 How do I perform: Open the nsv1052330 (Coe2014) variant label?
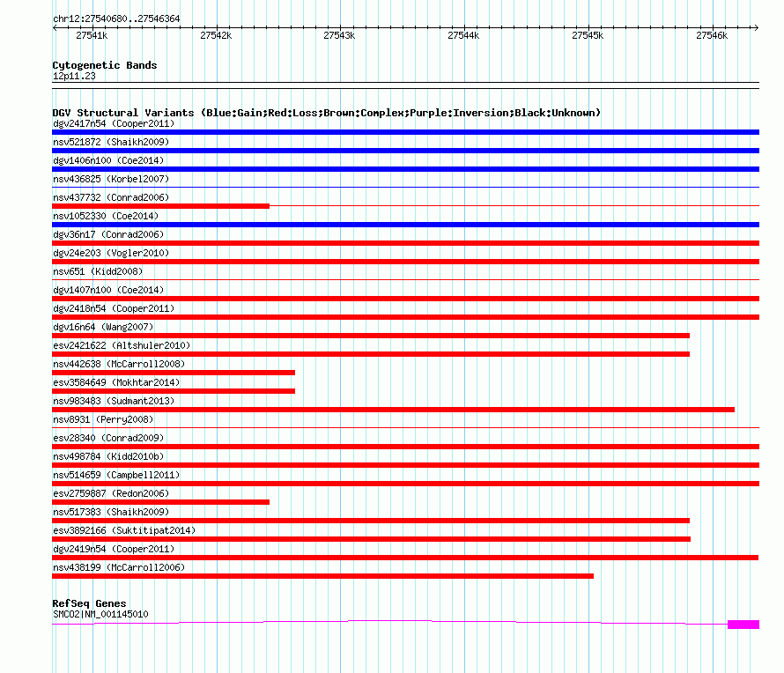click(x=106, y=216)
